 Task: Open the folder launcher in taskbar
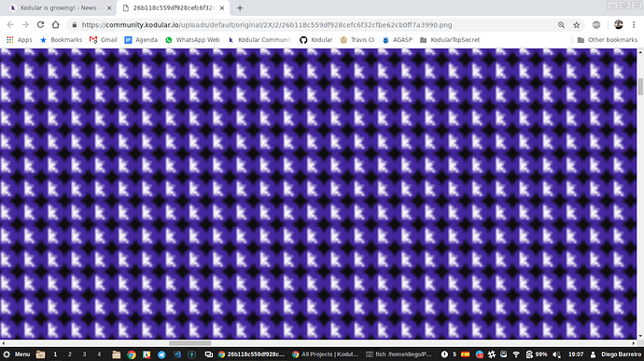[117, 354]
